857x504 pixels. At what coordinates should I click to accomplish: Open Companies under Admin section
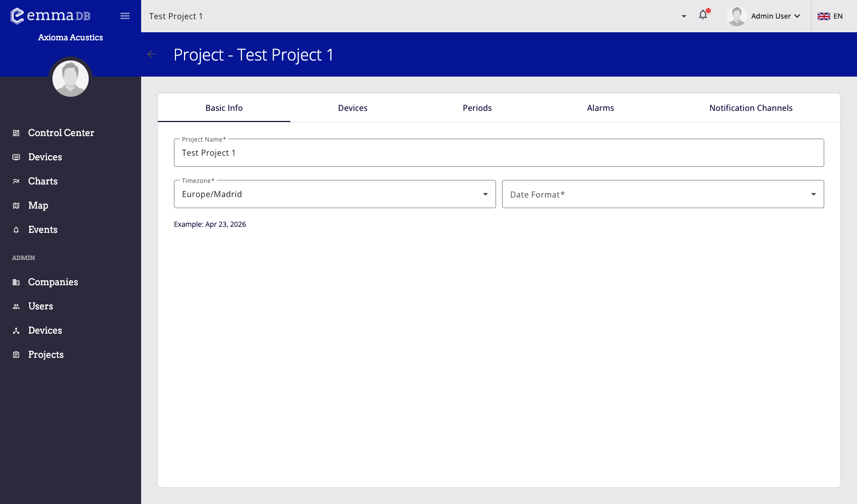53,282
